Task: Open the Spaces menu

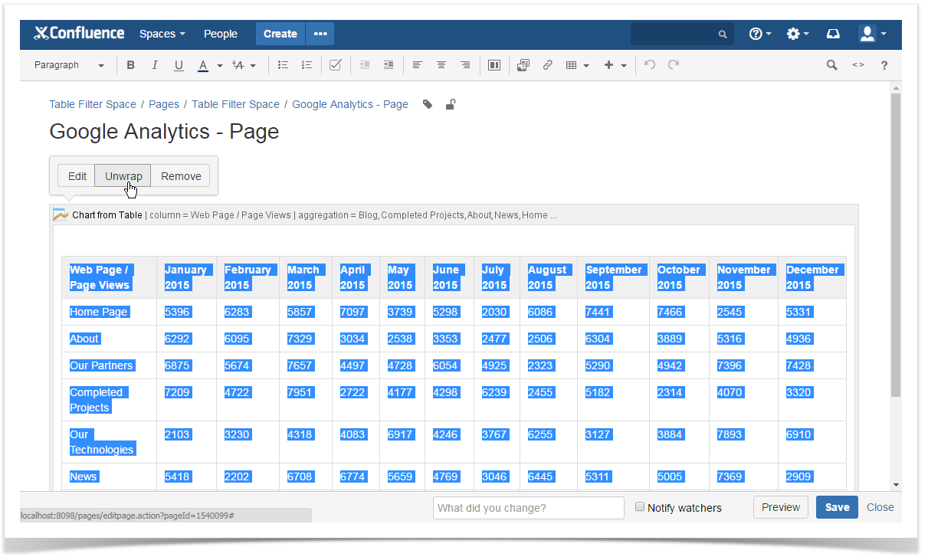Action: coord(162,34)
